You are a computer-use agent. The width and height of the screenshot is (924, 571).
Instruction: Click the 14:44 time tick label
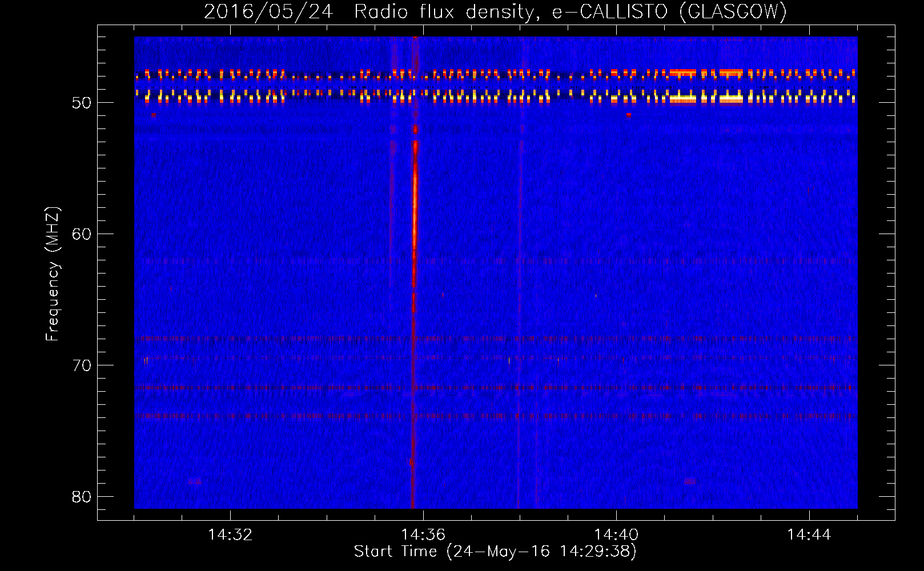coord(809,535)
